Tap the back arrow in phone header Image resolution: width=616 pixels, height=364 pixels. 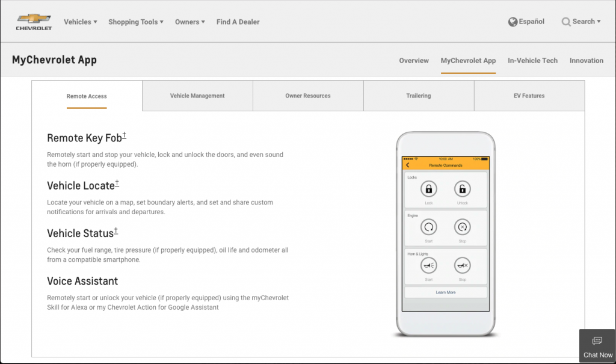[408, 165]
